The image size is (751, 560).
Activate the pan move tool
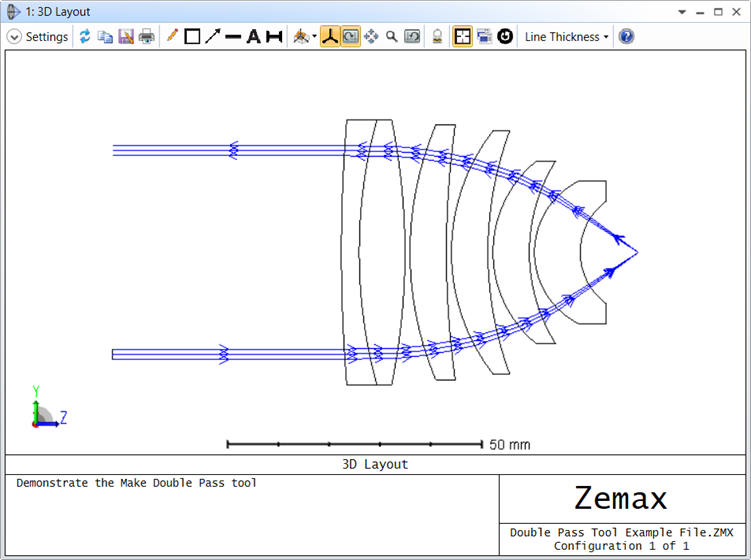(371, 36)
